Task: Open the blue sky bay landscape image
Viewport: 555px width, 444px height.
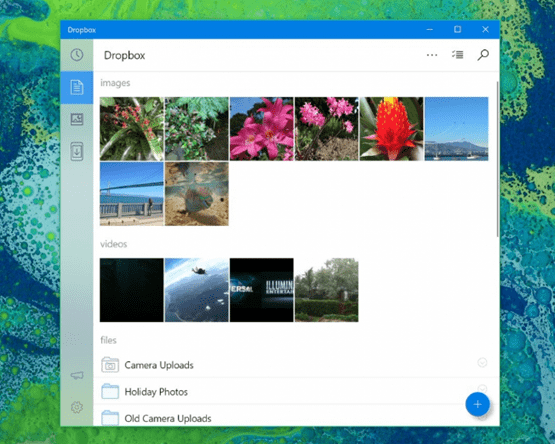Action: 457,129
